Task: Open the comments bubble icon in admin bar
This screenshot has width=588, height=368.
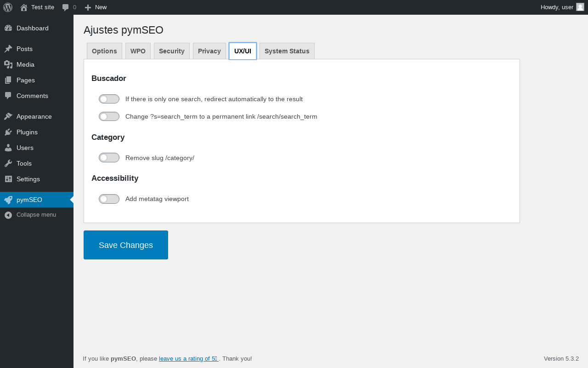Action: pyautogui.click(x=66, y=7)
